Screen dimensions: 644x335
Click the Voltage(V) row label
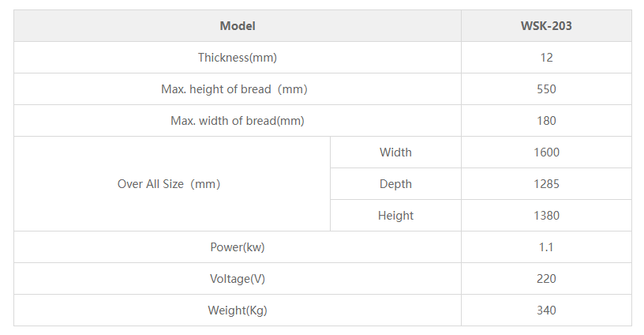[x=238, y=279]
